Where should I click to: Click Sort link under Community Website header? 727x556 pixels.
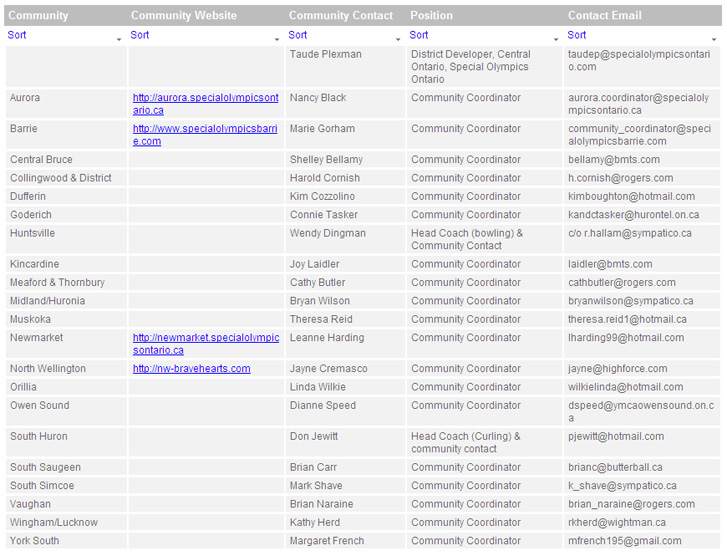140,35
